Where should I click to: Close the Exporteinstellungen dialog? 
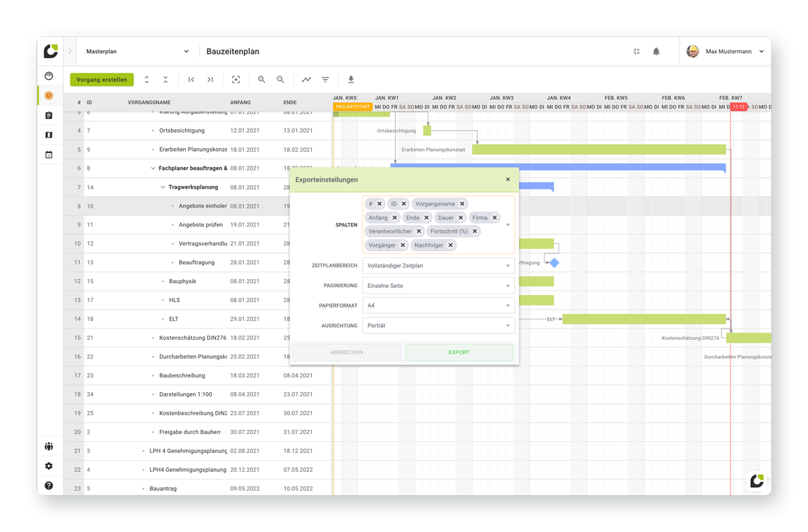508,180
